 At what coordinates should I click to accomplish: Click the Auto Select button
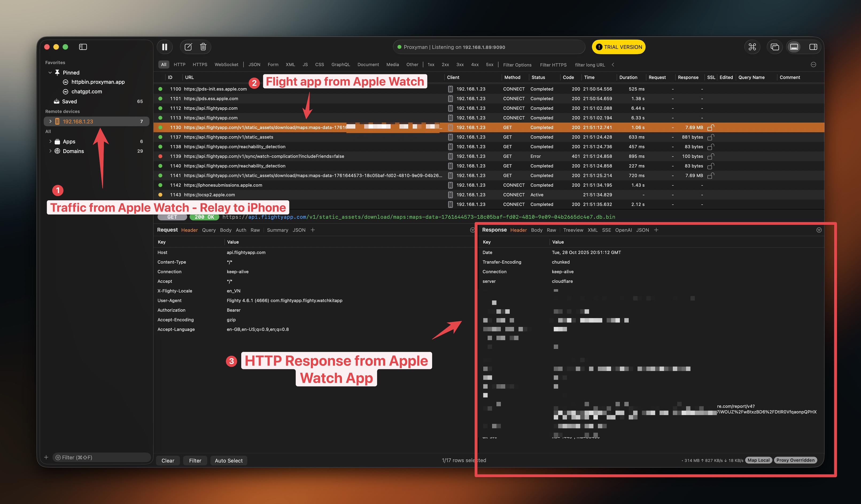click(x=228, y=460)
